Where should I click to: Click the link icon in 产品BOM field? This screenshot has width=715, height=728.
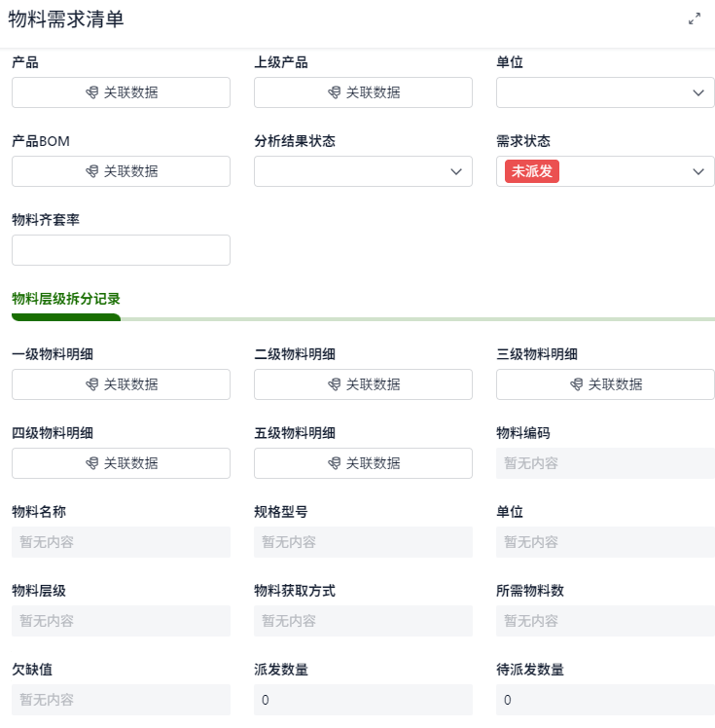pos(92,171)
